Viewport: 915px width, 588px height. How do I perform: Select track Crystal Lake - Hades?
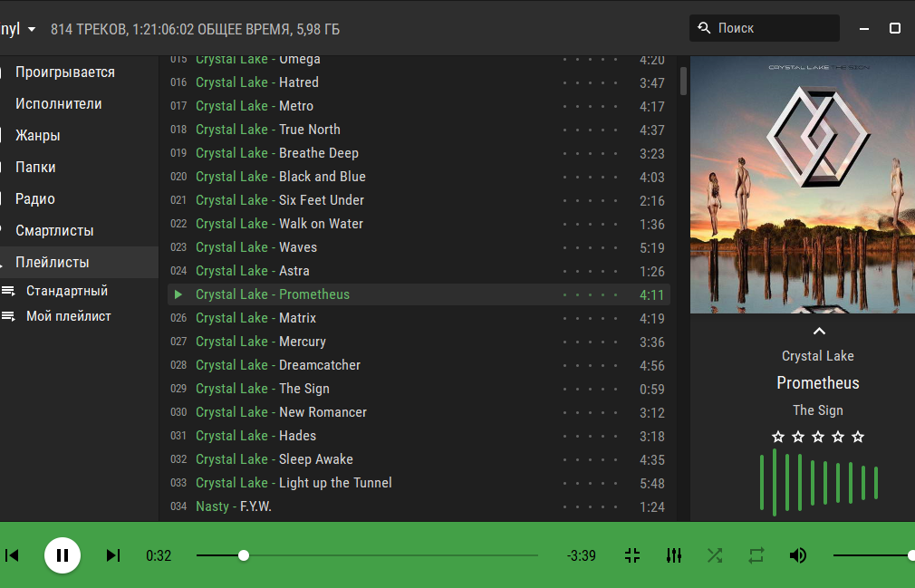pos(419,436)
